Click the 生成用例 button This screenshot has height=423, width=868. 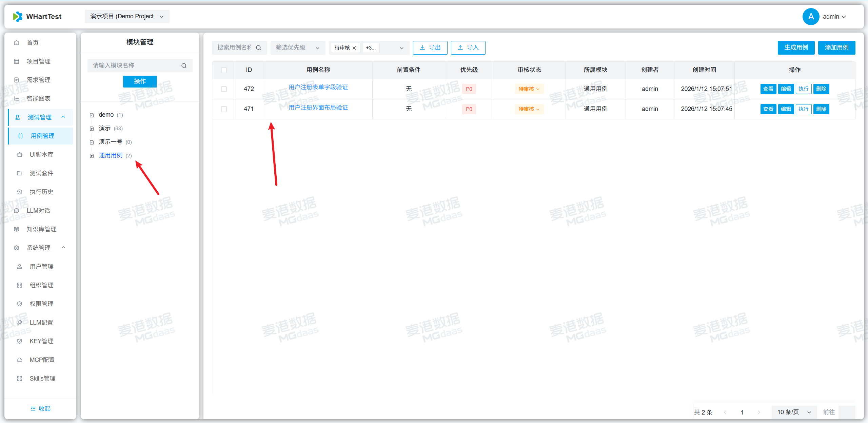click(x=796, y=48)
